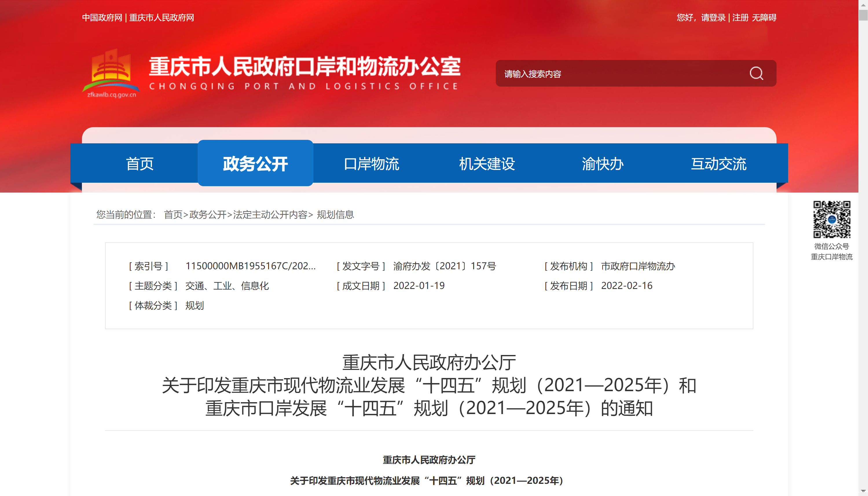Open the 重庆市人民政府网 link

[162, 18]
